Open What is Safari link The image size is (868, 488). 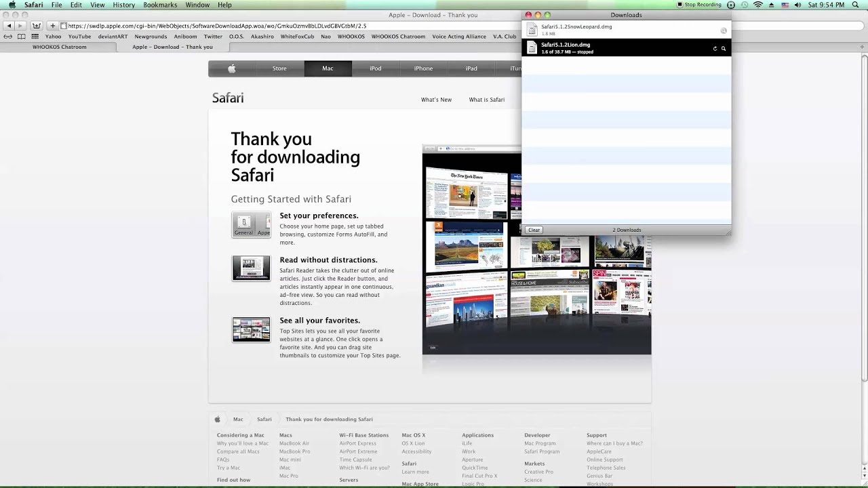tap(487, 100)
